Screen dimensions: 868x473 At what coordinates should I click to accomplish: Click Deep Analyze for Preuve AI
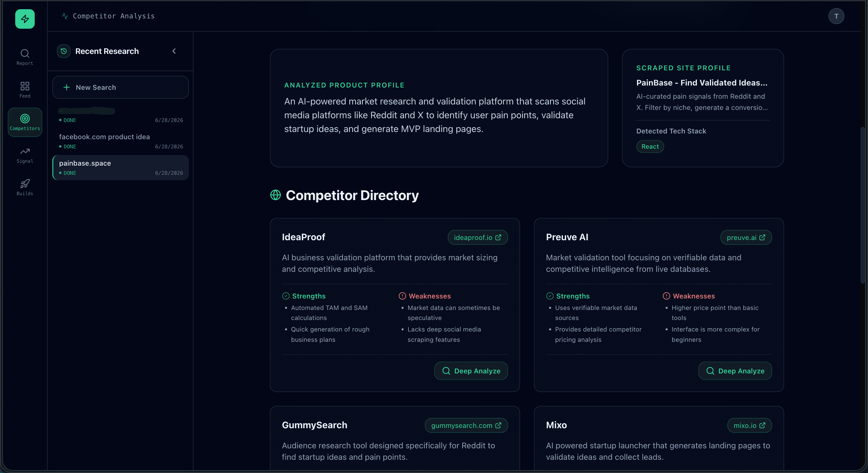(x=735, y=371)
